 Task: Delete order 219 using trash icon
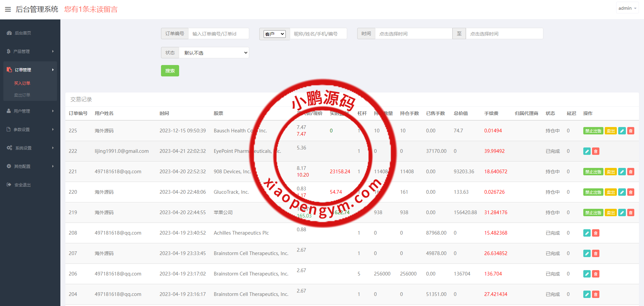pyautogui.click(x=631, y=213)
